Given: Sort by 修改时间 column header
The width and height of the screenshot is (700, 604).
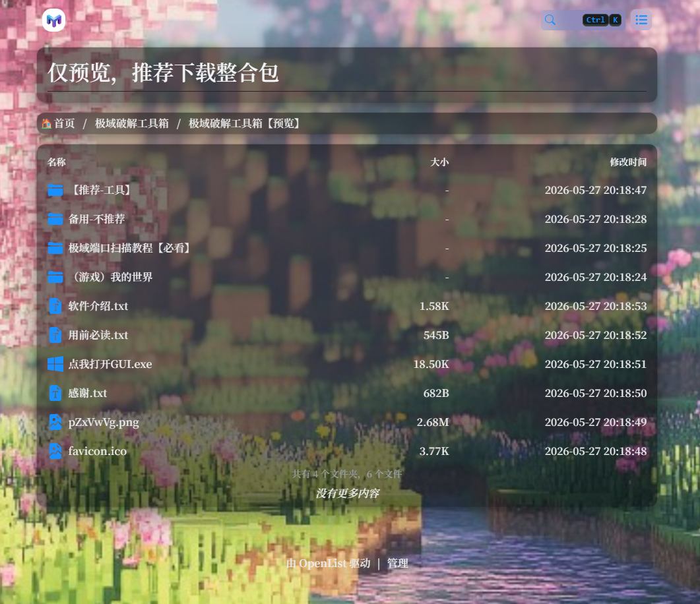Looking at the screenshot, I should click(628, 162).
